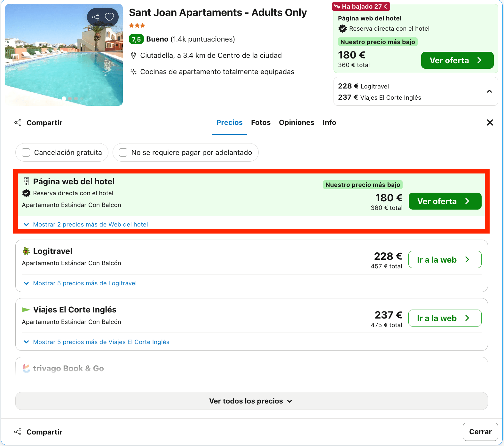Open the Opiniones tab

click(296, 123)
